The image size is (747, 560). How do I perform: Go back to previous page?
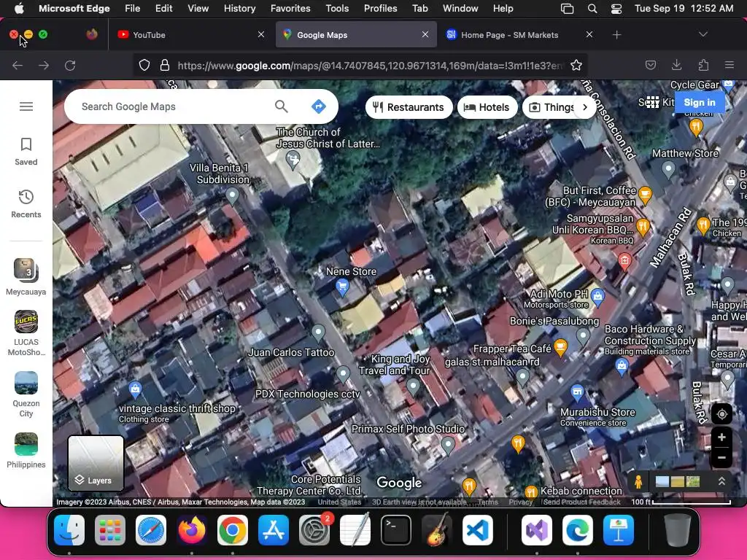[x=18, y=65]
